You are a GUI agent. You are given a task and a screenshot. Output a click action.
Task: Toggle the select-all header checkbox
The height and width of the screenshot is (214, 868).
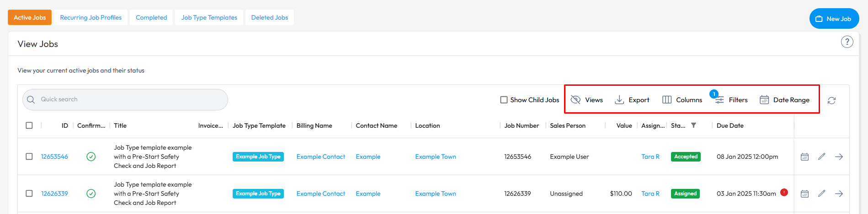29,125
